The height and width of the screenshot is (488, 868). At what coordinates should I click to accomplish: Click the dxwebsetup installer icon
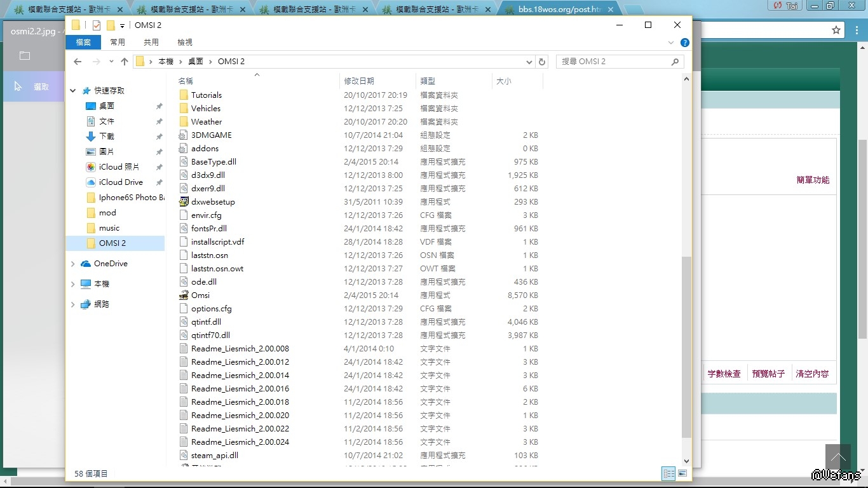click(x=184, y=201)
